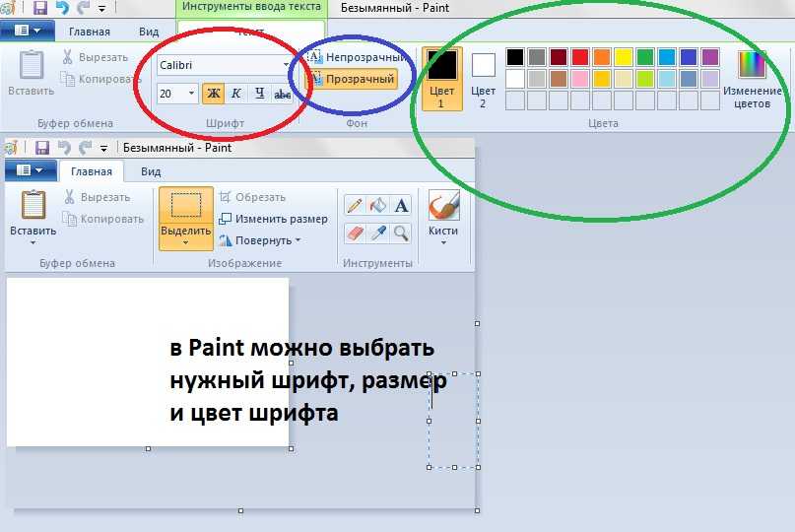This screenshot has height=532, width=795.
Task: Toggle Italic (К) font formatting
Action: point(235,94)
